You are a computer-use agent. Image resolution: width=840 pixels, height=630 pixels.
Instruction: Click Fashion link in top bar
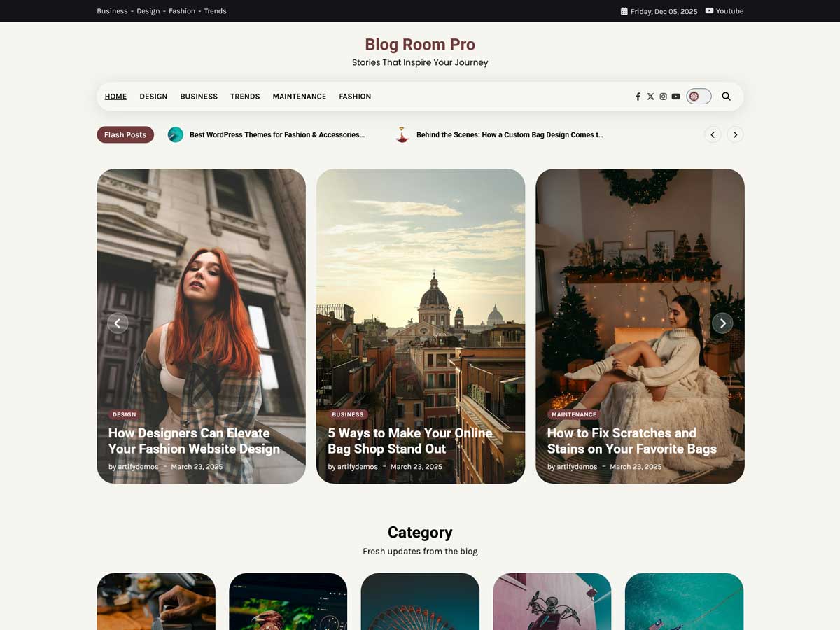[182, 11]
